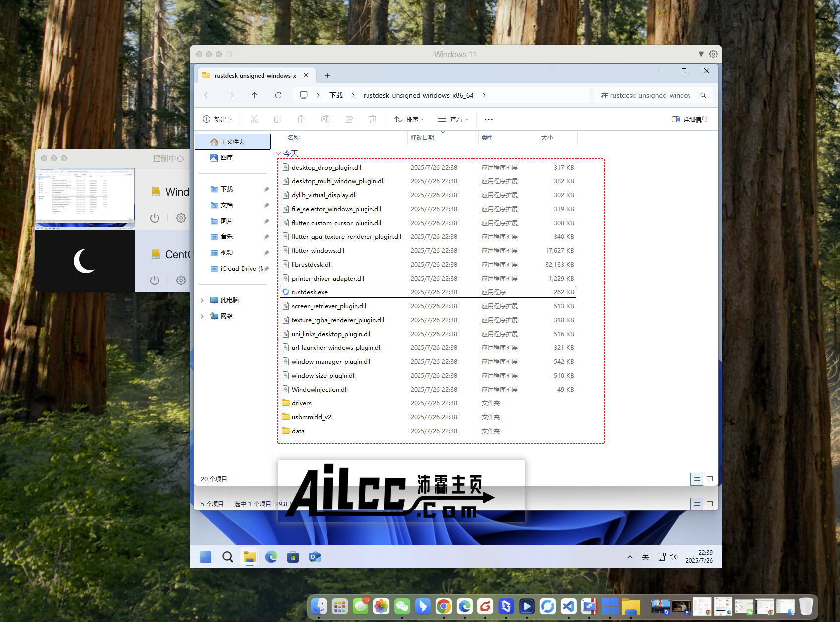The height and width of the screenshot is (622, 840).
Task: Go back in File Explorer
Action: click(x=207, y=95)
